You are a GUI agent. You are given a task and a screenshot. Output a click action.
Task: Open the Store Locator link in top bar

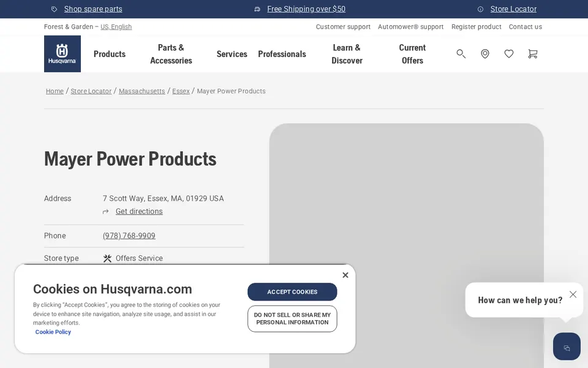[513, 9]
